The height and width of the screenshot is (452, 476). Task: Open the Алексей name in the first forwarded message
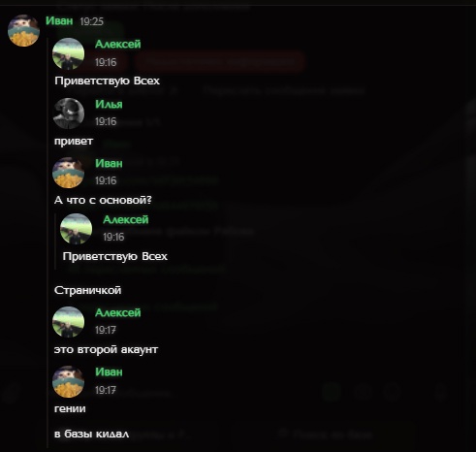point(118,44)
